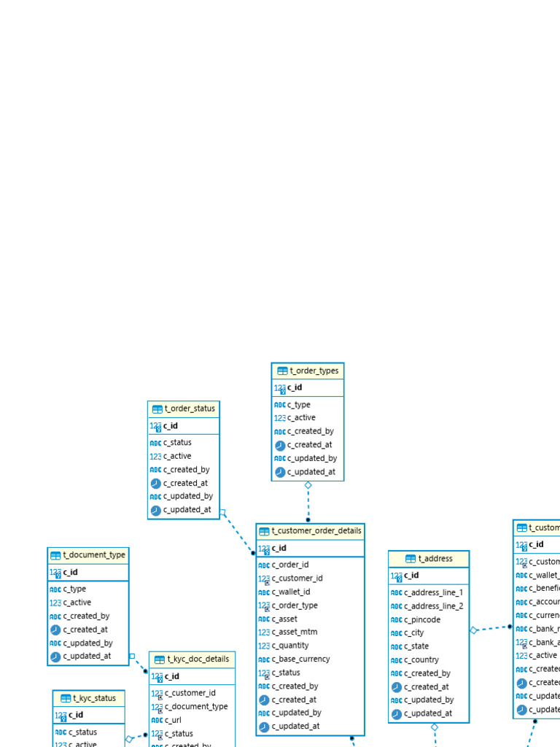Click the table icon of t_kyc_doc_details
The width and height of the screenshot is (560, 747).
(160, 659)
